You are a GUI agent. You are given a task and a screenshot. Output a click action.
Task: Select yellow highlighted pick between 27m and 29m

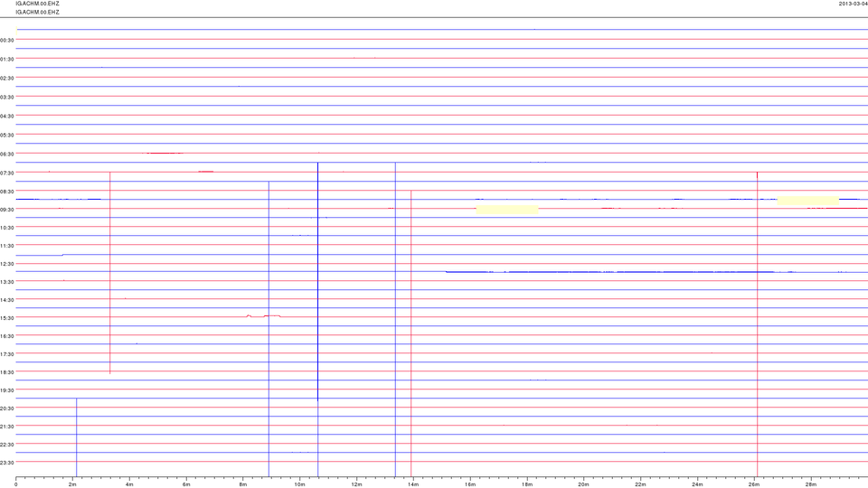tap(808, 201)
